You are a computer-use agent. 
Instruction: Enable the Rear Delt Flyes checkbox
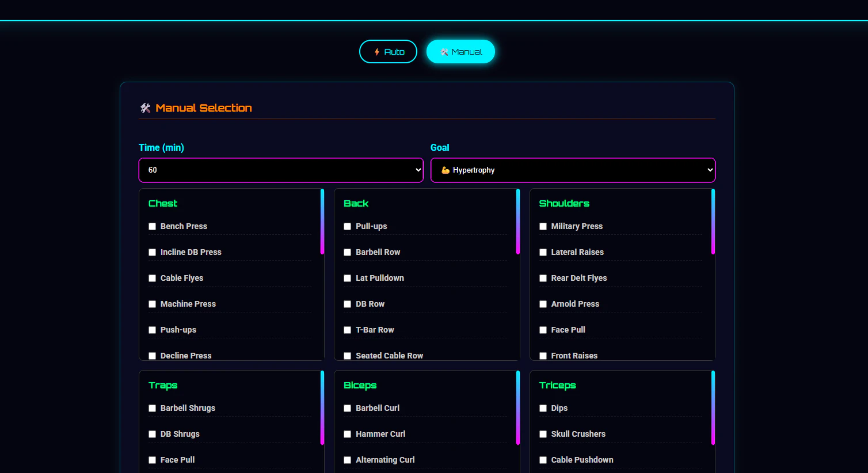(543, 279)
